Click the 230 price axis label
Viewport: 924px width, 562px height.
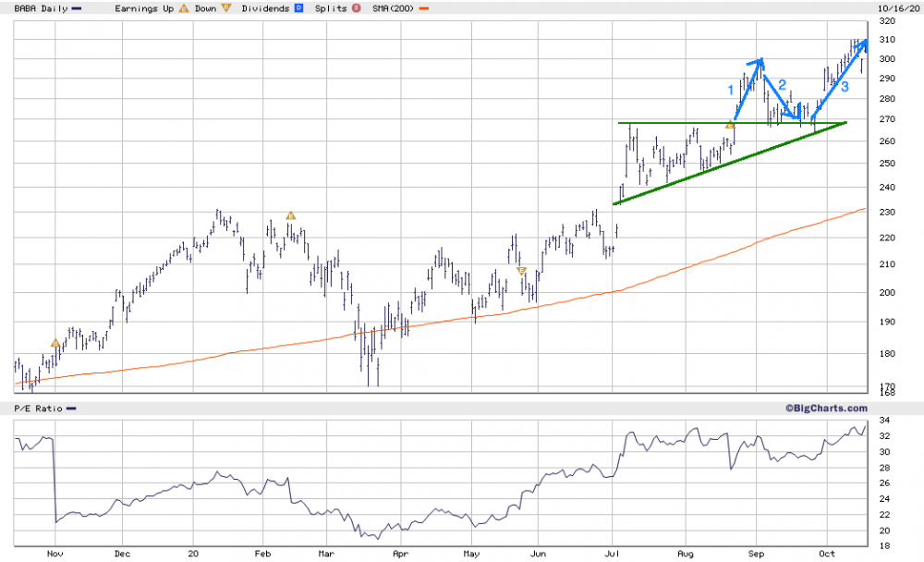(887, 213)
